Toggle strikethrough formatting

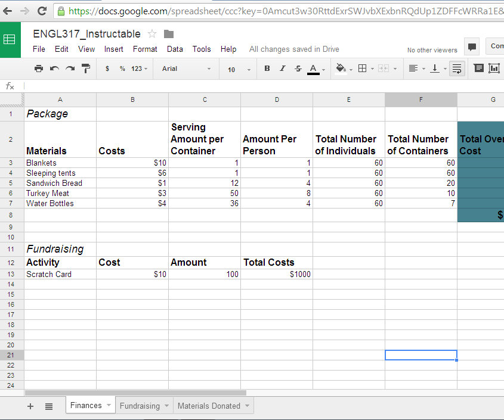(298, 69)
